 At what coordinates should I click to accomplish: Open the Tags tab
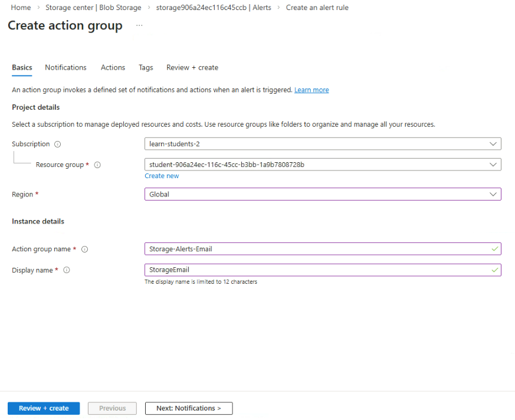coord(146,68)
